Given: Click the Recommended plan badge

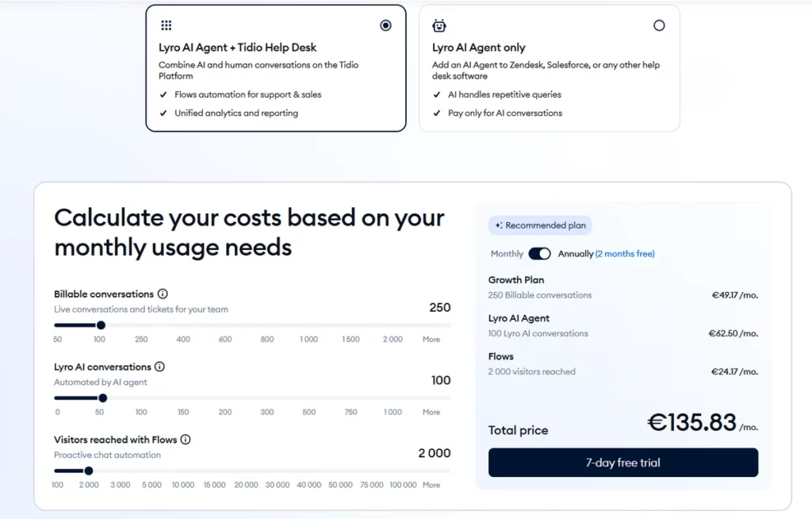Looking at the screenshot, I should point(540,225).
